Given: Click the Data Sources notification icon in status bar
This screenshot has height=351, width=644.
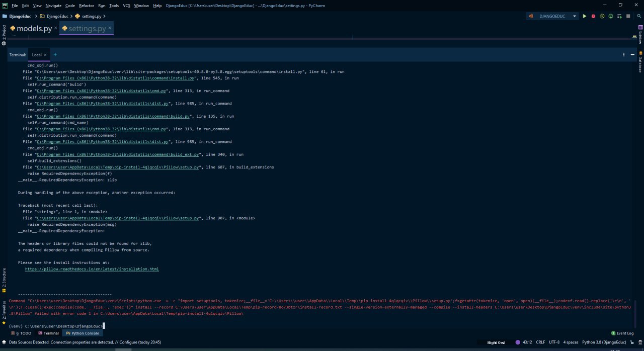Looking at the screenshot, I should (4, 342).
